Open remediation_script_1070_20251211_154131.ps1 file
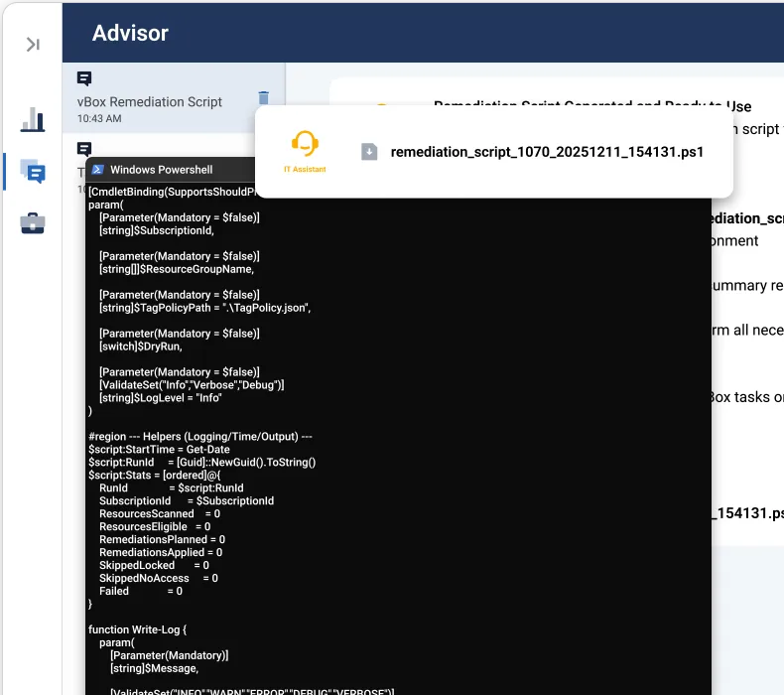The width and height of the screenshot is (784, 695). point(547,152)
